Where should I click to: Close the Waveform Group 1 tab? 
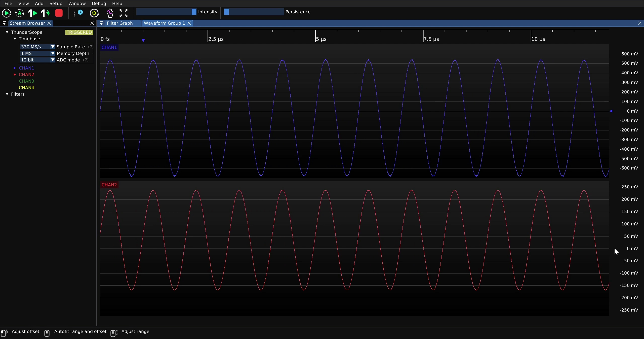pos(189,23)
